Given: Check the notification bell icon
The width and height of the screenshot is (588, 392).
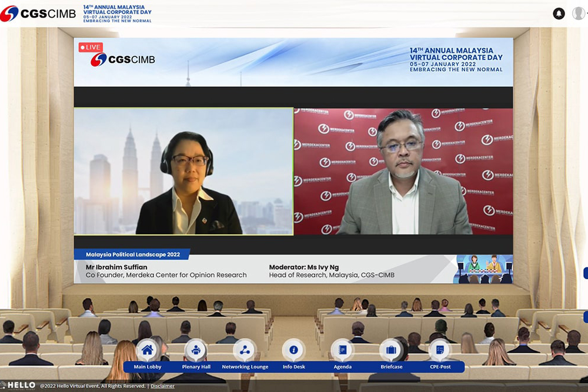Looking at the screenshot, I should (559, 14).
